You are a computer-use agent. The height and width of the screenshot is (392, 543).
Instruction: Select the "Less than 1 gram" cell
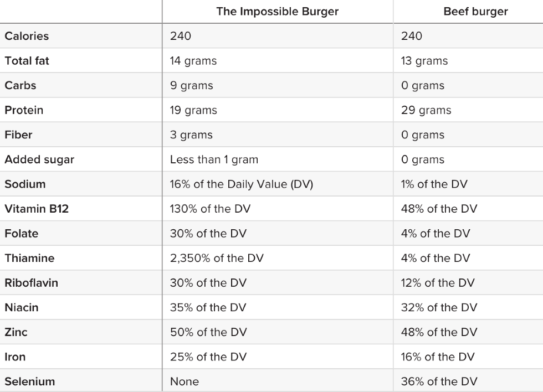coord(214,159)
